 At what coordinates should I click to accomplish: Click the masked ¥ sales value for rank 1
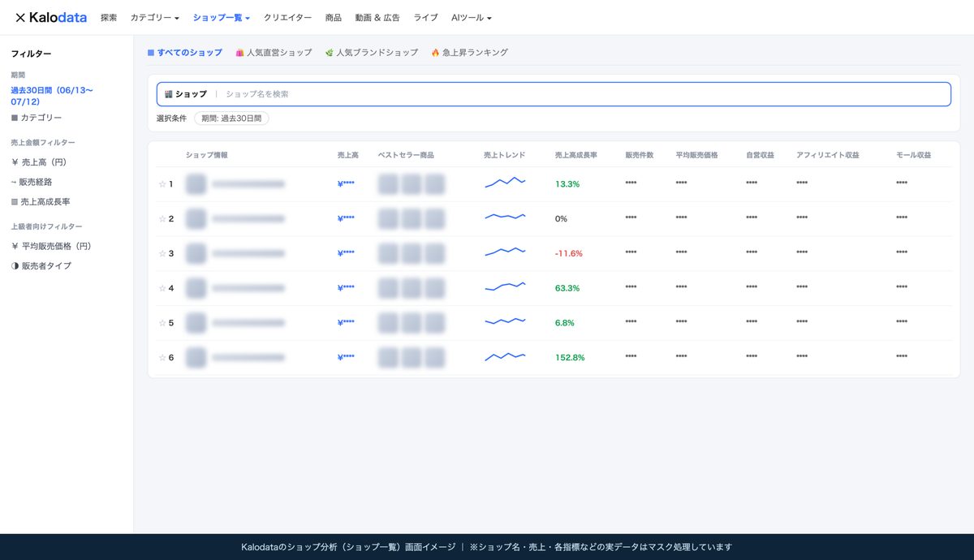click(x=346, y=184)
